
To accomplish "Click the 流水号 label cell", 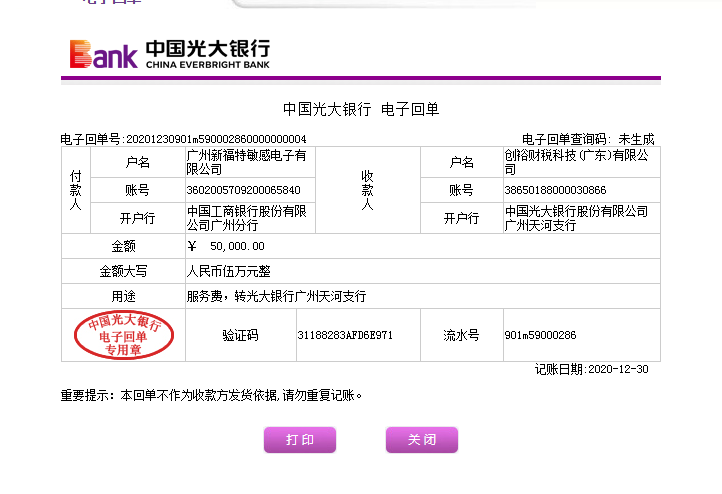I will [x=461, y=335].
